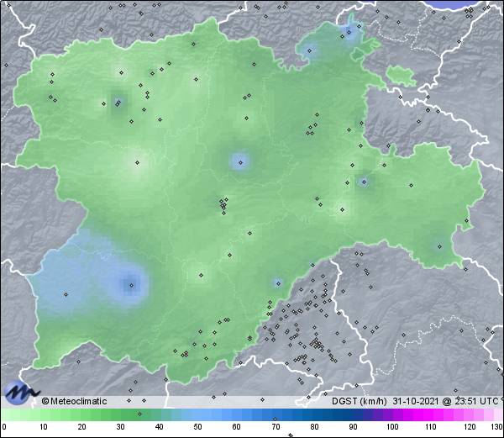Click the scale label 60
The width and height of the screenshot is (504, 438).
pyautogui.click(x=237, y=427)
